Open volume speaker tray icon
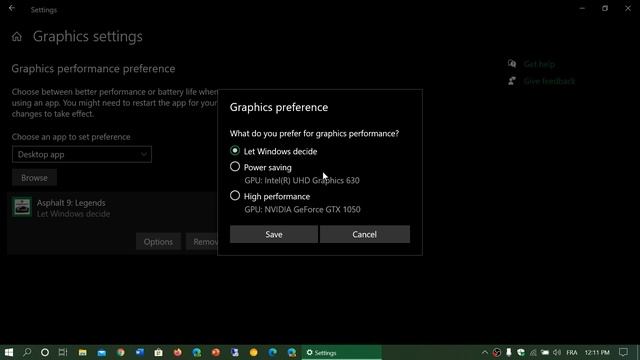This screenshot has width=640, height=360. tap(557, 352)
